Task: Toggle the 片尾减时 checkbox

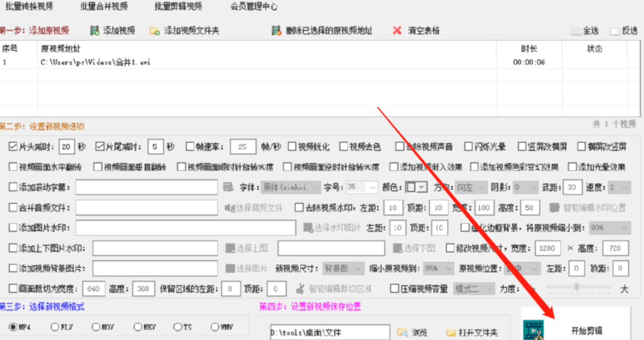Action: click(100, 147)
